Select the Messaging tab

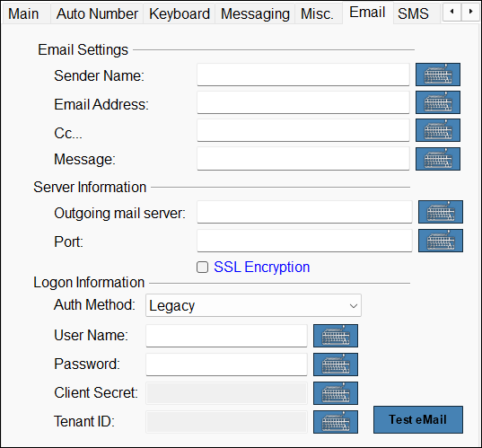point(255,13)
